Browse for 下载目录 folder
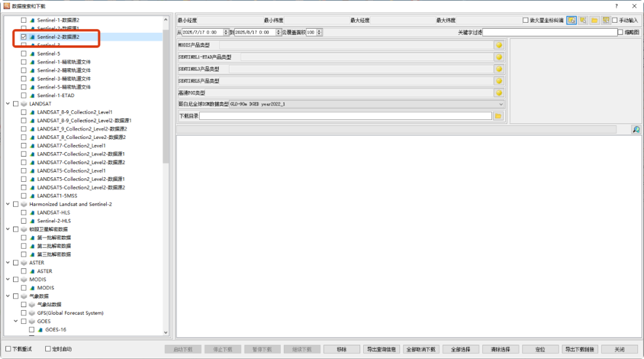The image size is (644, 359). [498, 116]
